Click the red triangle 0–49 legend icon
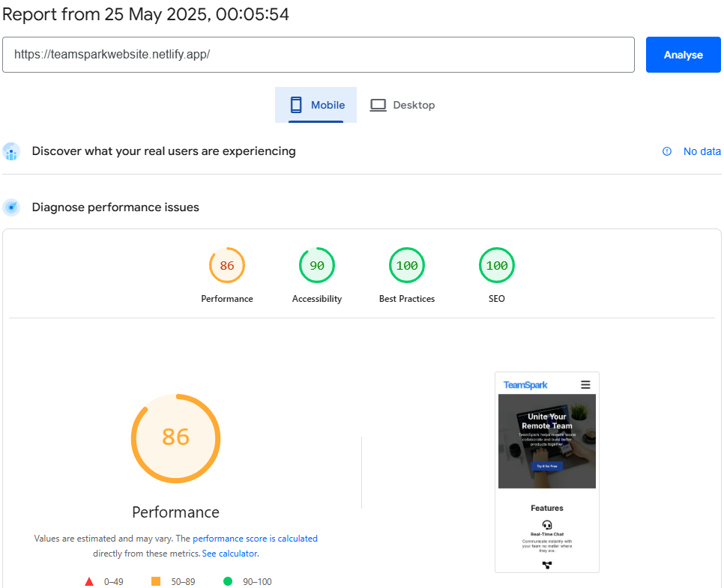 click(x=89, y=581)
